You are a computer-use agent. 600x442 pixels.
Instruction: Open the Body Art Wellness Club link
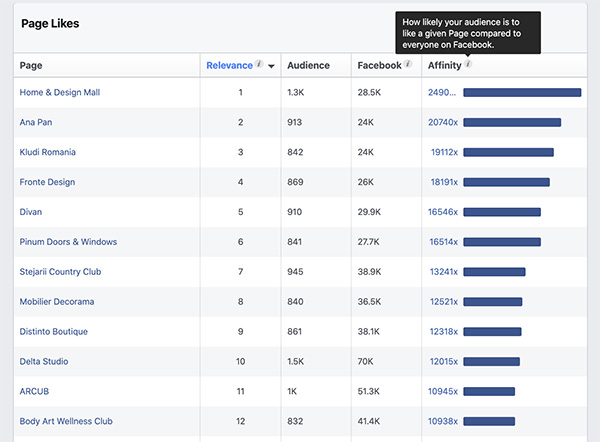click(x=66, y=421)
